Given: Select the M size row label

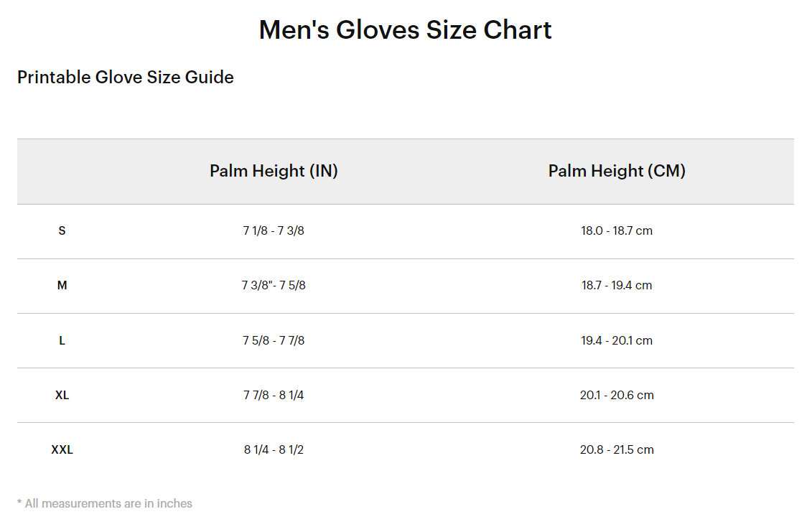Looking at the screenshot, I should (62, 286).
